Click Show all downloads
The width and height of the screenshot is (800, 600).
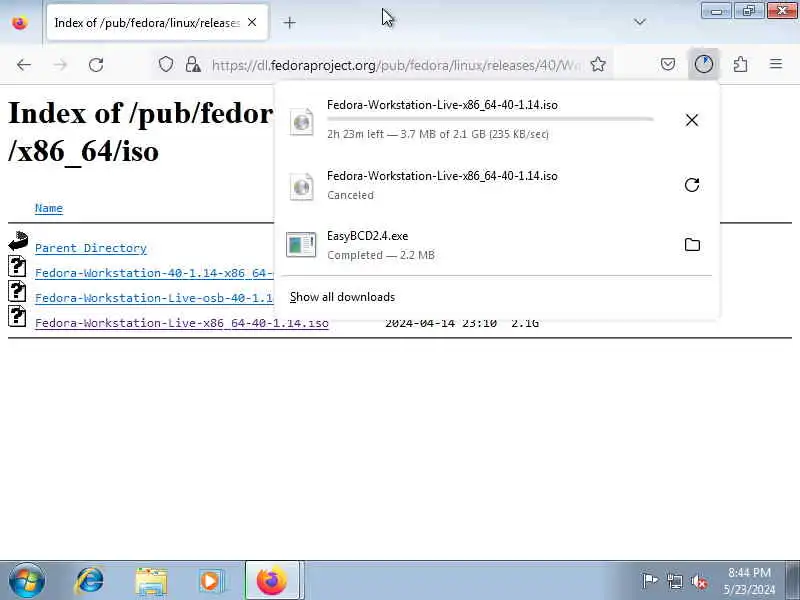click(342, 297)
